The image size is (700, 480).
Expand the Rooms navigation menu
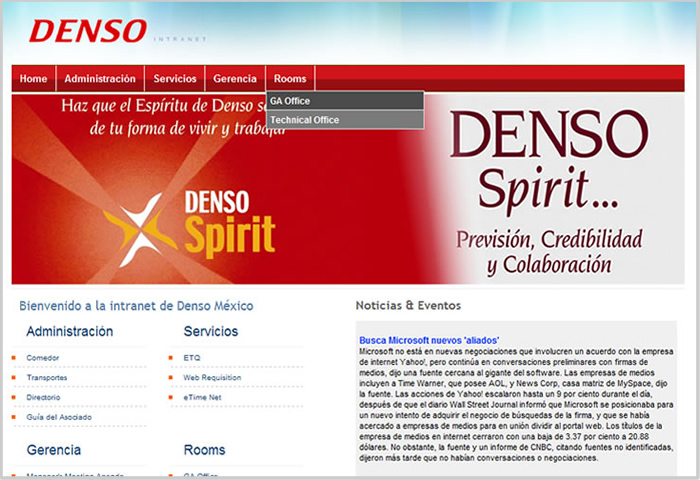(x=290, y=79)
